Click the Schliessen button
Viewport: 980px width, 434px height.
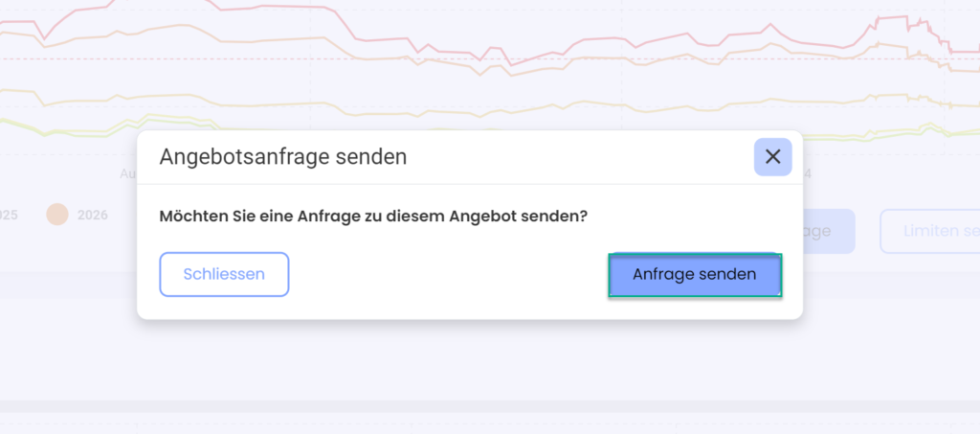click(224, 275)
